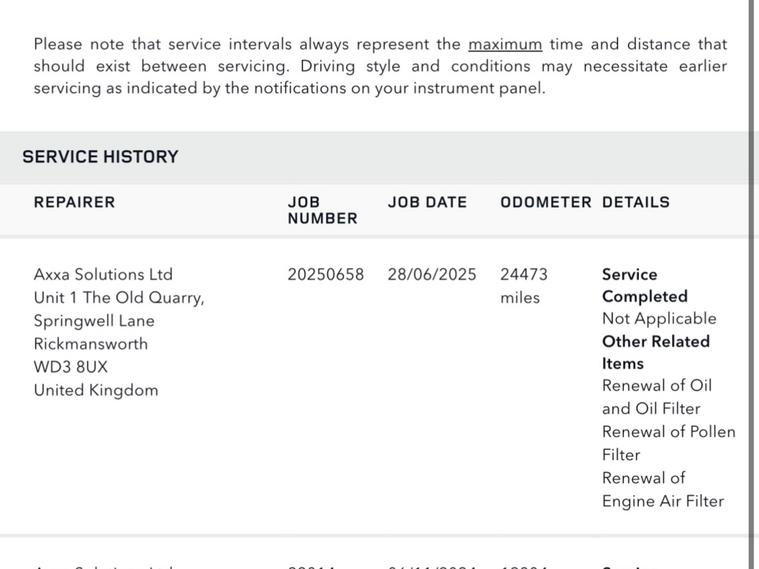Click the ODOMETER column header
759x569 pixels.
(546, 202)
